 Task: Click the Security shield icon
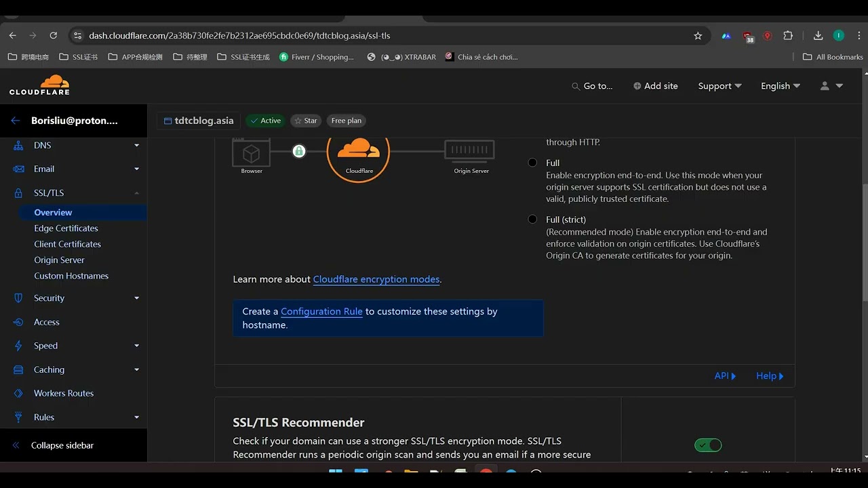pos(18,298)
